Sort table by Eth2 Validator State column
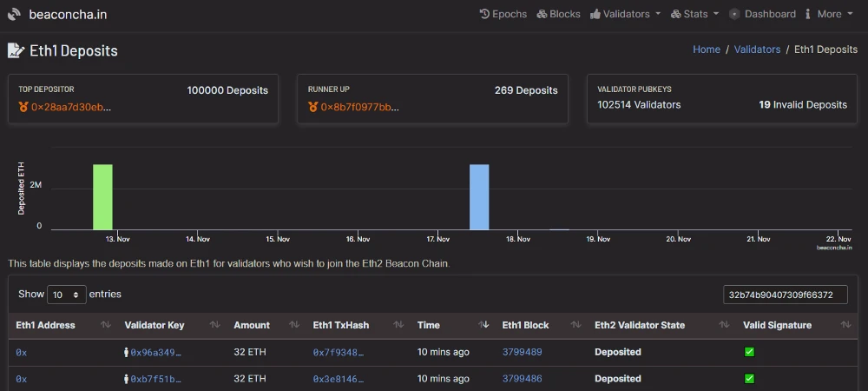This screenshot has height=391, width=868. click(x=661, y=325)
